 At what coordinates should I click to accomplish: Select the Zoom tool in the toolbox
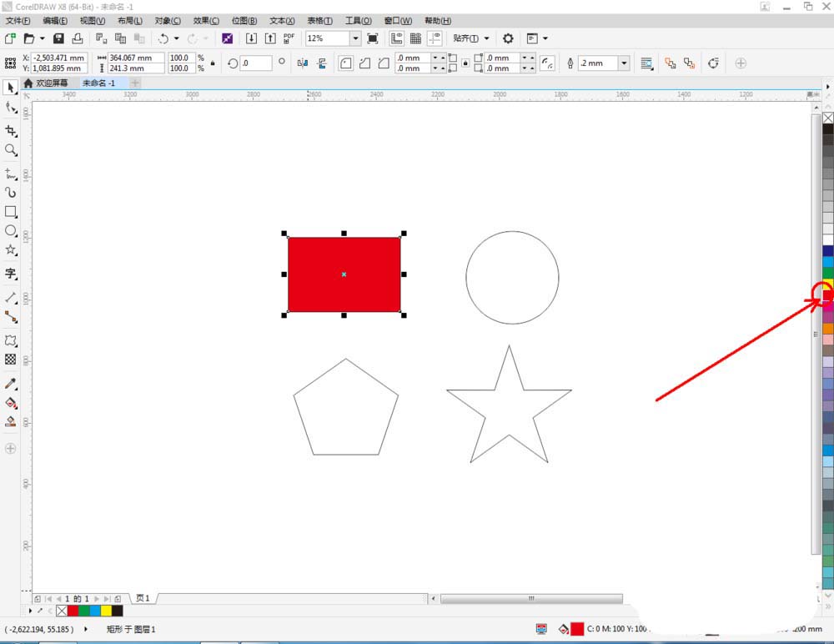pos(11,148)
